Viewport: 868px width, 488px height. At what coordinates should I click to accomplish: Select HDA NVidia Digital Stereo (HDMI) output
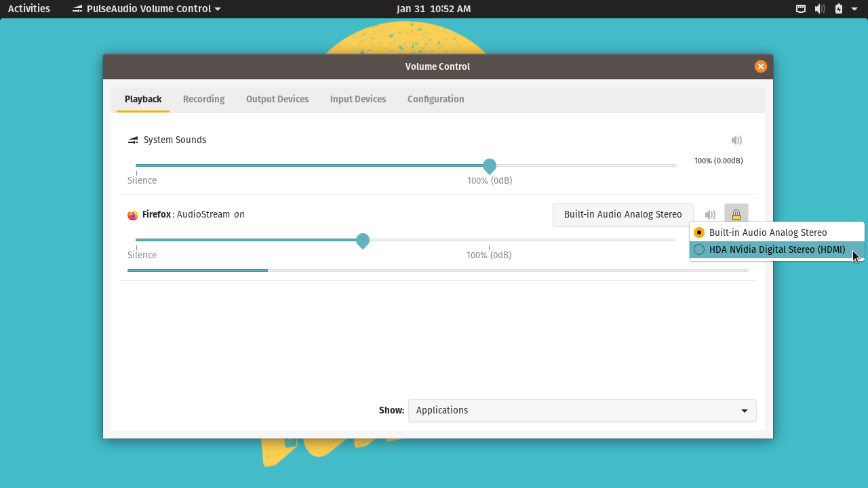tap(776, 249)
